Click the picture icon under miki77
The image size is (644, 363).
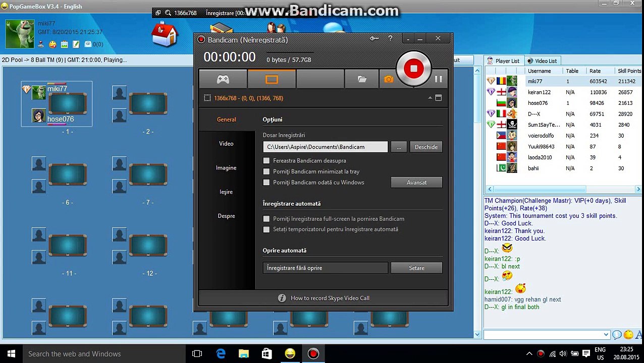[x=65, y=45]
